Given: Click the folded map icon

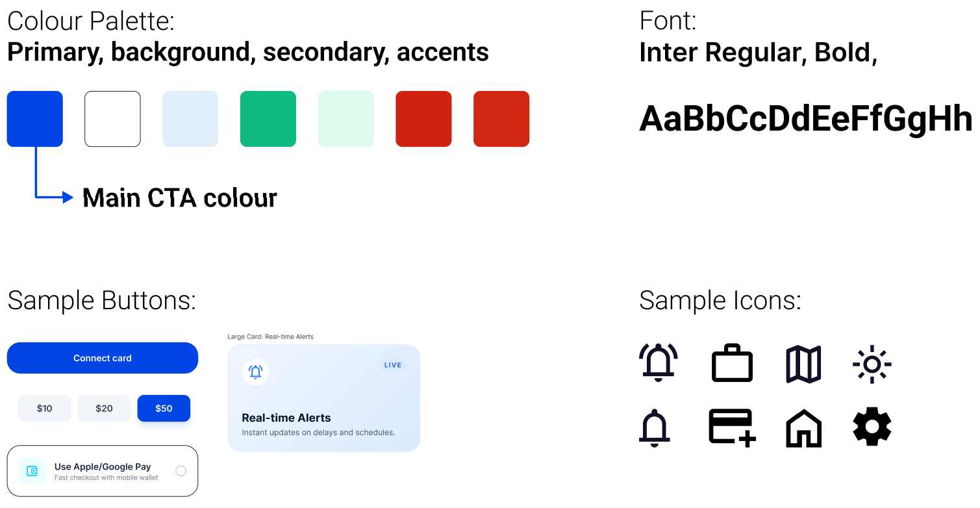Looking at the screenshot, I should click(x=803, y=364).
